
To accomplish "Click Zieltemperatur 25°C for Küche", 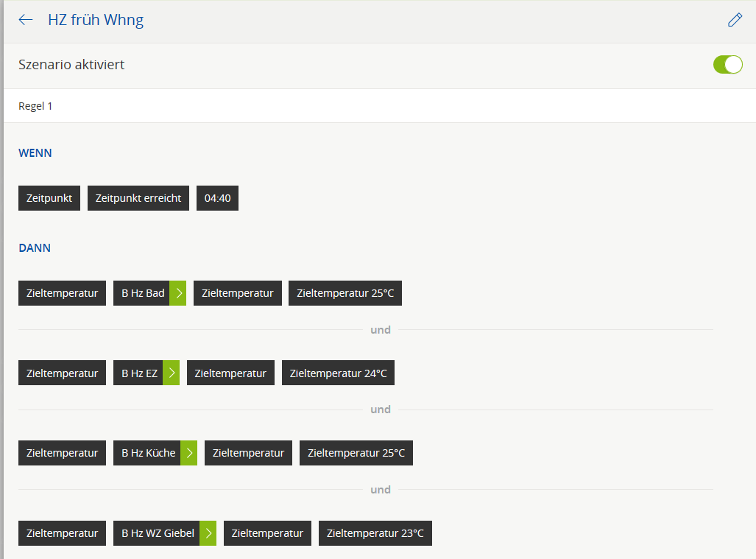I will (356, 453).
